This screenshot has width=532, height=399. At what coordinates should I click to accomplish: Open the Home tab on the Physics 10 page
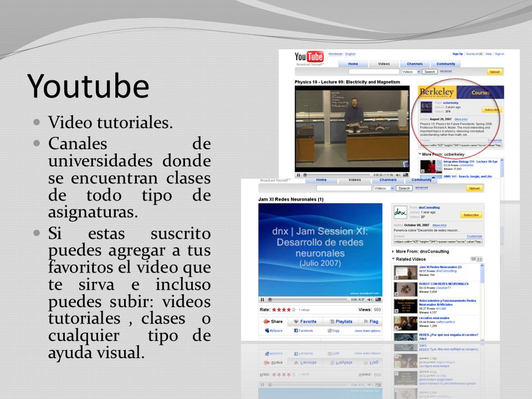[353, 64]
